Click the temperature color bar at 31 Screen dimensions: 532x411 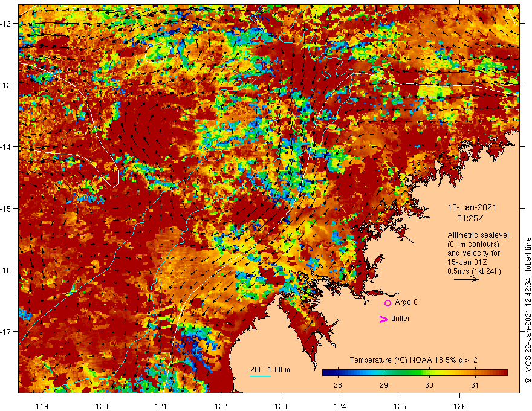tap(475, 373)
